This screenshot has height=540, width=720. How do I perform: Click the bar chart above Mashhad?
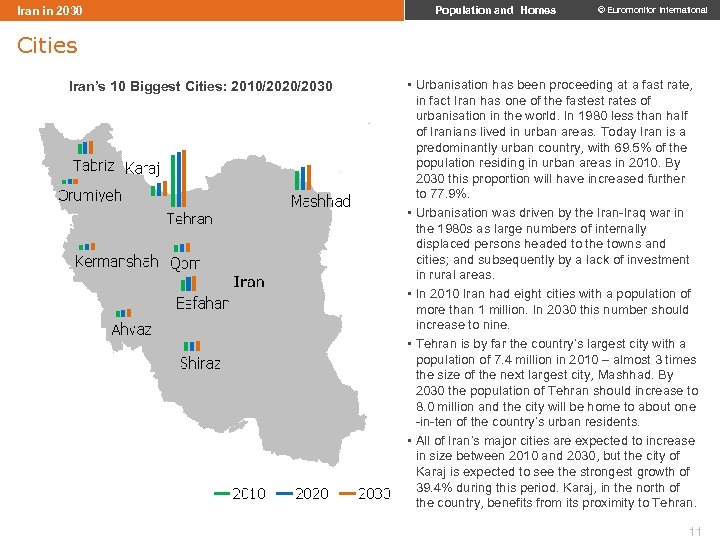pyautogui.click(x=303, y=178)
